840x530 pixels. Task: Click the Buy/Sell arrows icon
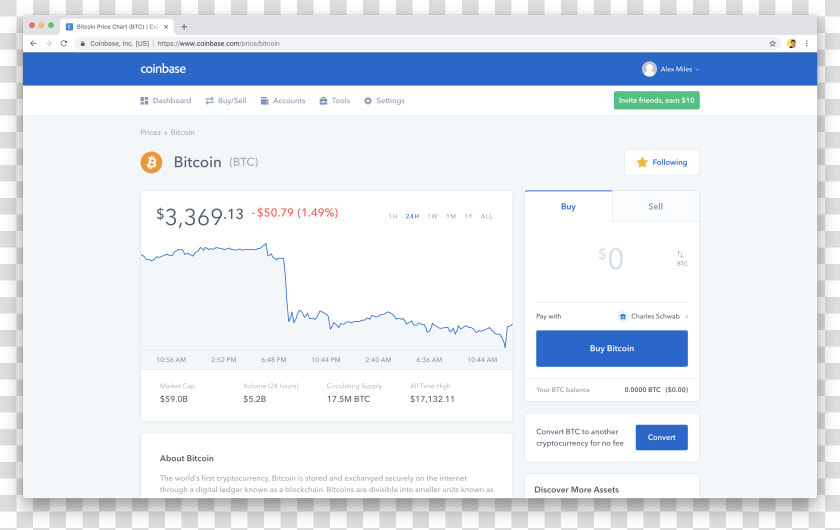(209, 101)
